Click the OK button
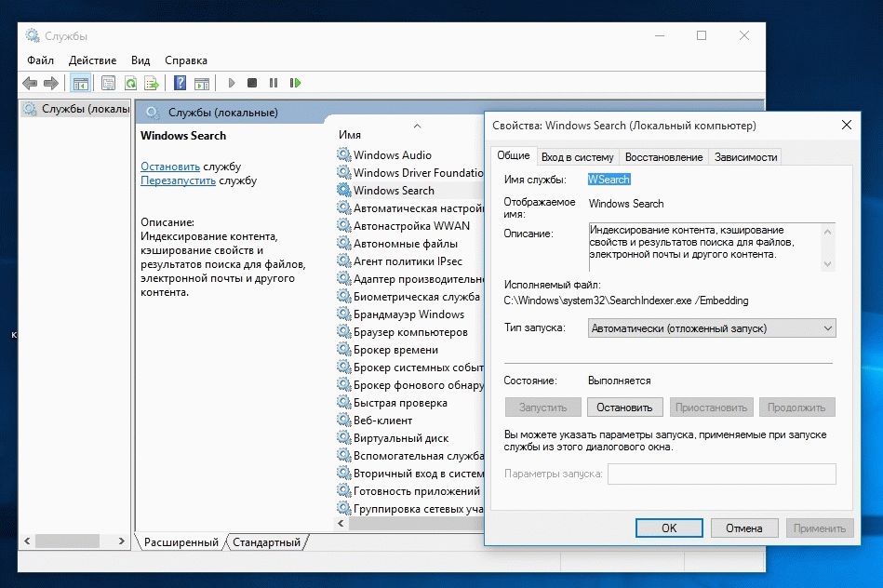Screen dimensions: 883x588 (x=669, y=528)
